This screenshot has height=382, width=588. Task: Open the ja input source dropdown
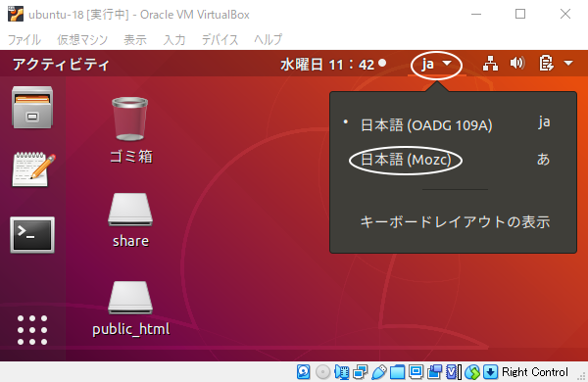pos(436,65)
